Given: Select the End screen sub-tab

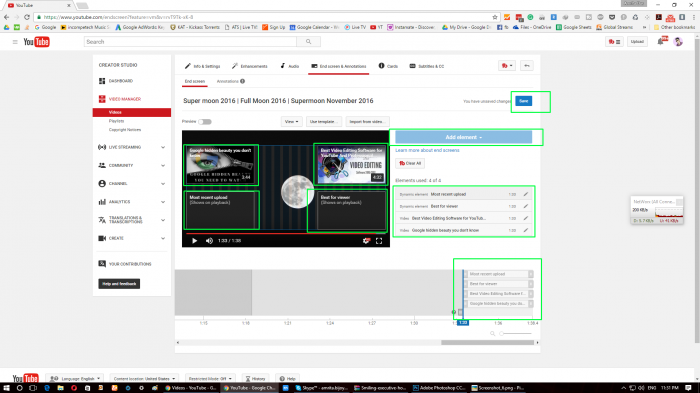Looking at the screenshot, I should tap(195, 81).
